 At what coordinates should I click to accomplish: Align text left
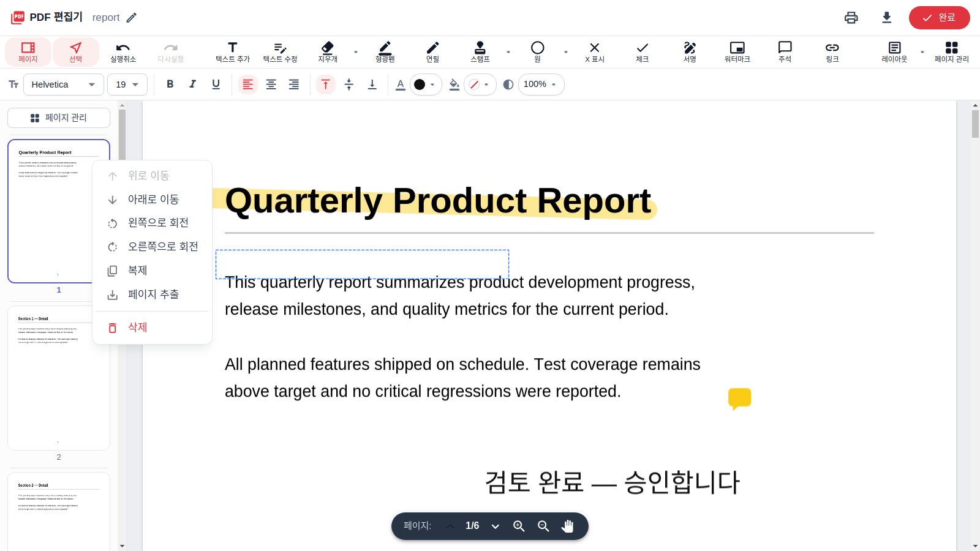(x=247, y=84)
